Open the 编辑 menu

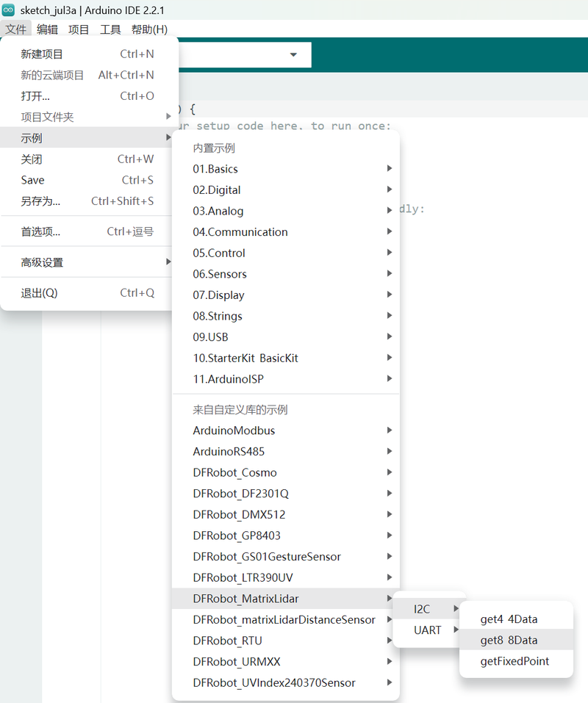coord(47,29)
